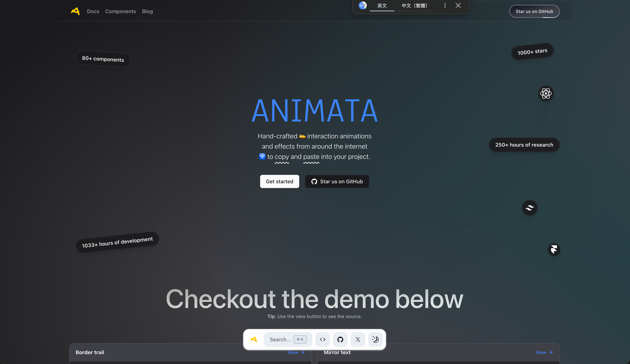Click the Tailwind CSS wave icon
Viewport: 630px width, 364px height.
[530, 208]
